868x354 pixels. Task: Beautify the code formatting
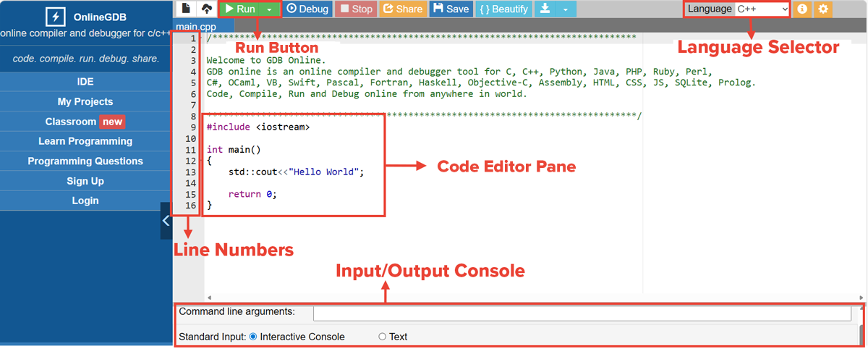point(504,9)
